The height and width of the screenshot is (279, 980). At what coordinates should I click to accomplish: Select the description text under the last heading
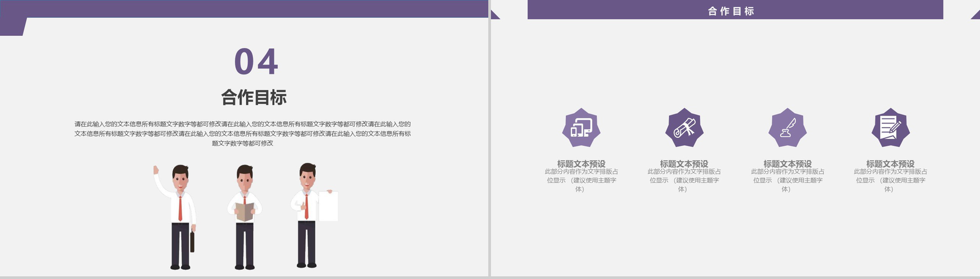coord(891,180)
